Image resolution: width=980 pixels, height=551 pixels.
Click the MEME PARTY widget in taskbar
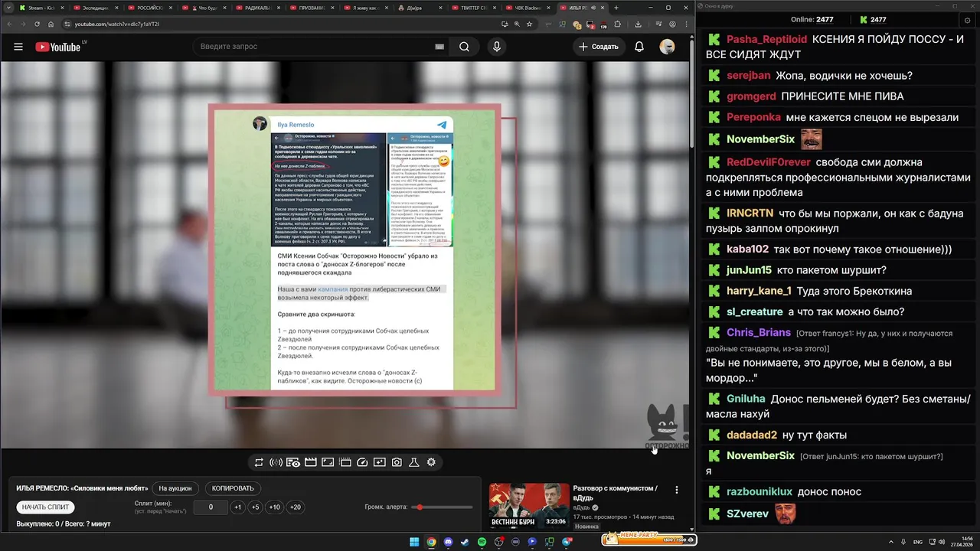(x=649, y=540)
